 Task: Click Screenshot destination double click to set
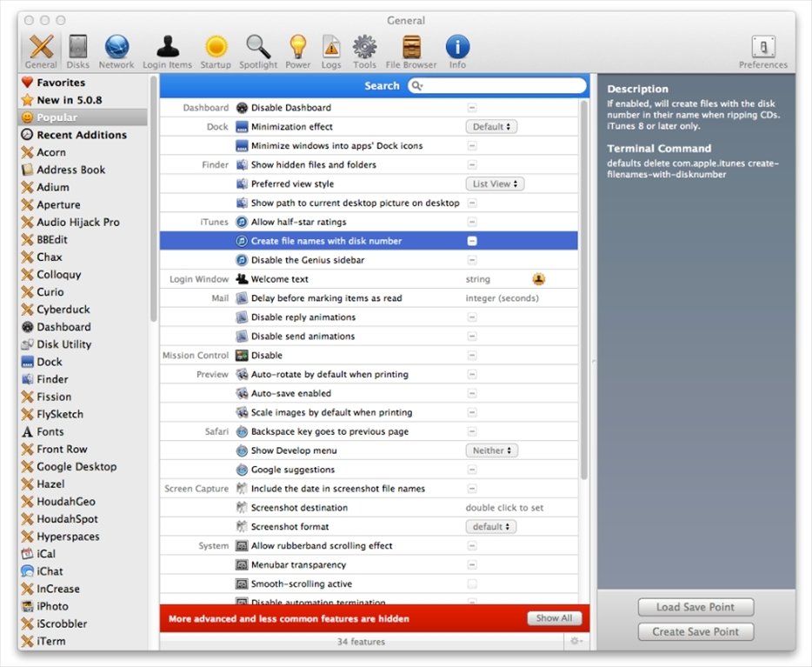[504, 508]
